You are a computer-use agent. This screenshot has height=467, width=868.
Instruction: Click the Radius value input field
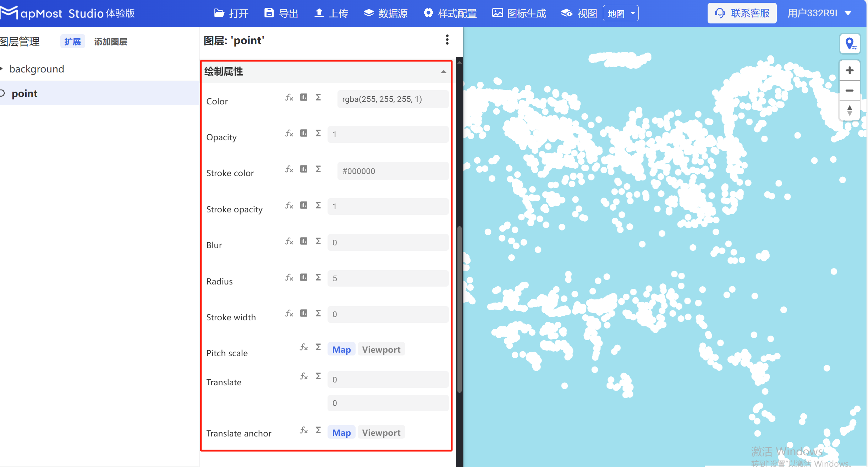coord(388,278)
